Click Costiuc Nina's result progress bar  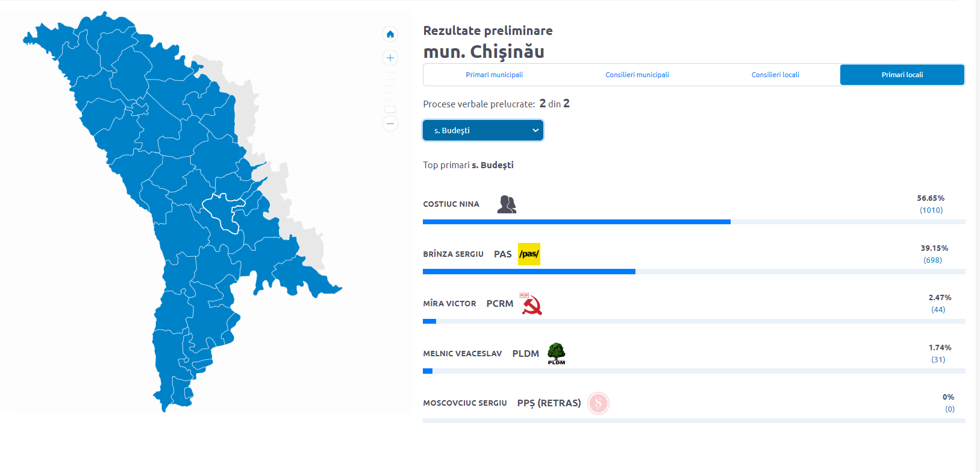coord(576,222)
